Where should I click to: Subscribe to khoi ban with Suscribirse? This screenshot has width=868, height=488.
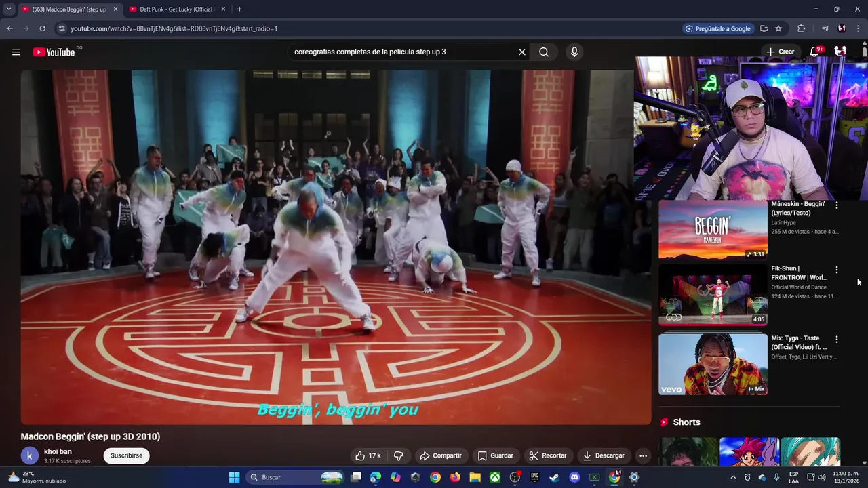127,455
